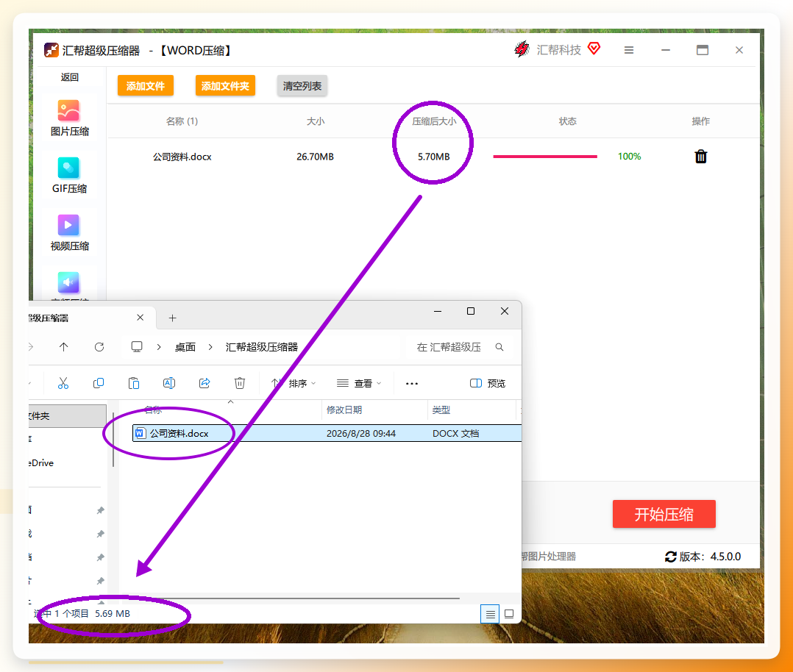The width and height of the screenshot is (793, 672).
Task: Click the compression progress bar
Action: pyautogui.click(x=545, y=157)
